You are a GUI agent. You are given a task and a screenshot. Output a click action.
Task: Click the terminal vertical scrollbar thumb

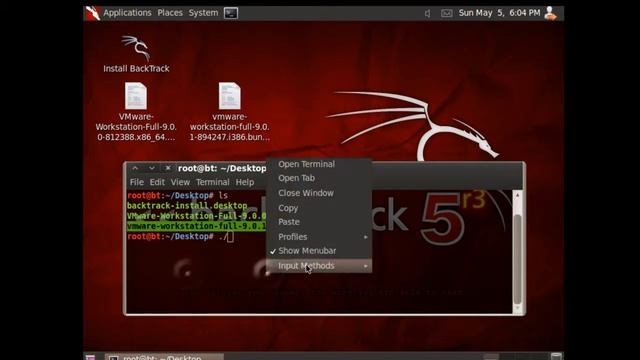(517, 258)
